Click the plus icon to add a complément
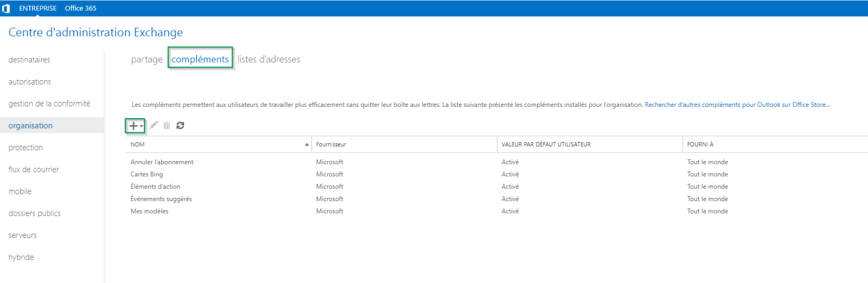This screenshot has width=868, height=283. 133,126
